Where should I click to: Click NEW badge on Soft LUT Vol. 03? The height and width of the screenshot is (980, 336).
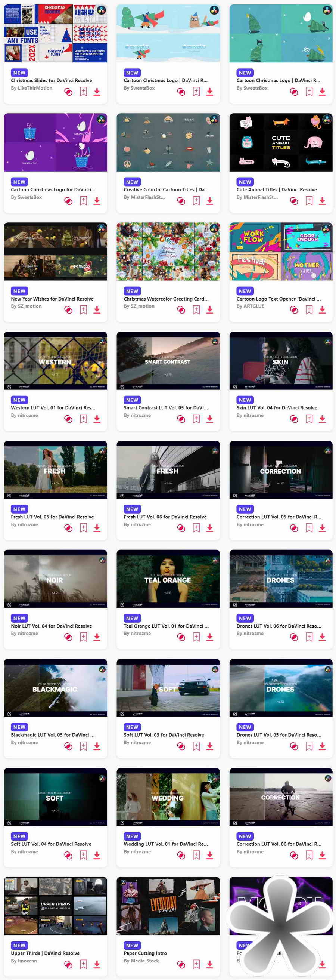click(x=132, y=727)
